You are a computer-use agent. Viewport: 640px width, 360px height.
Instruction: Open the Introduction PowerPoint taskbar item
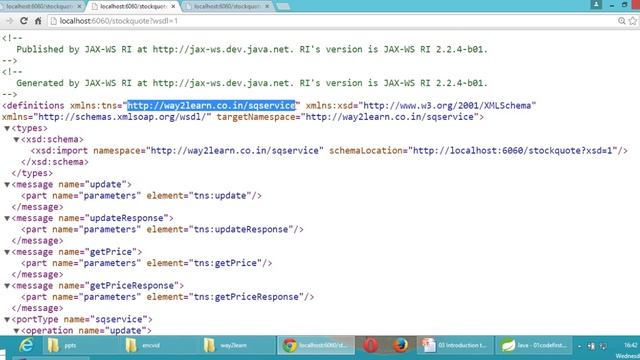(455, 345)
